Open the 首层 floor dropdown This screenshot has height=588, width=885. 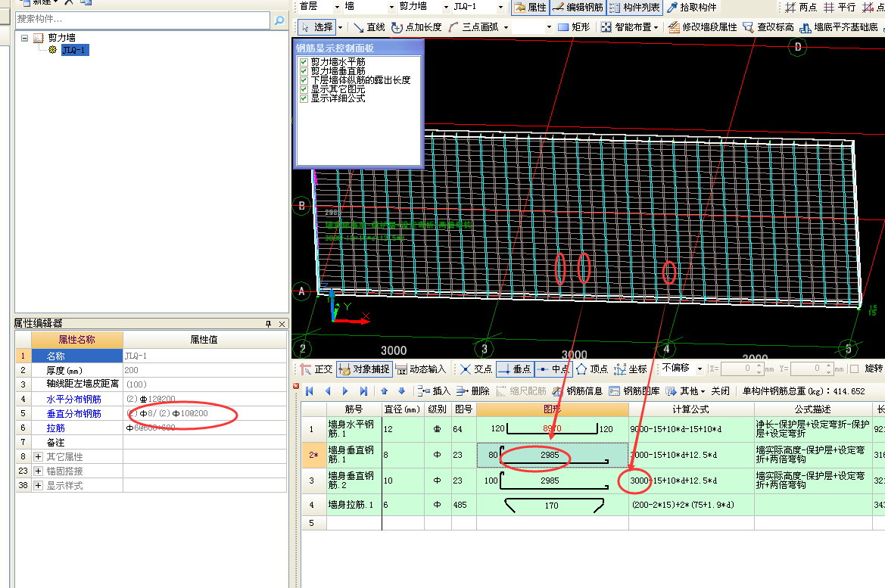(337, 8)
